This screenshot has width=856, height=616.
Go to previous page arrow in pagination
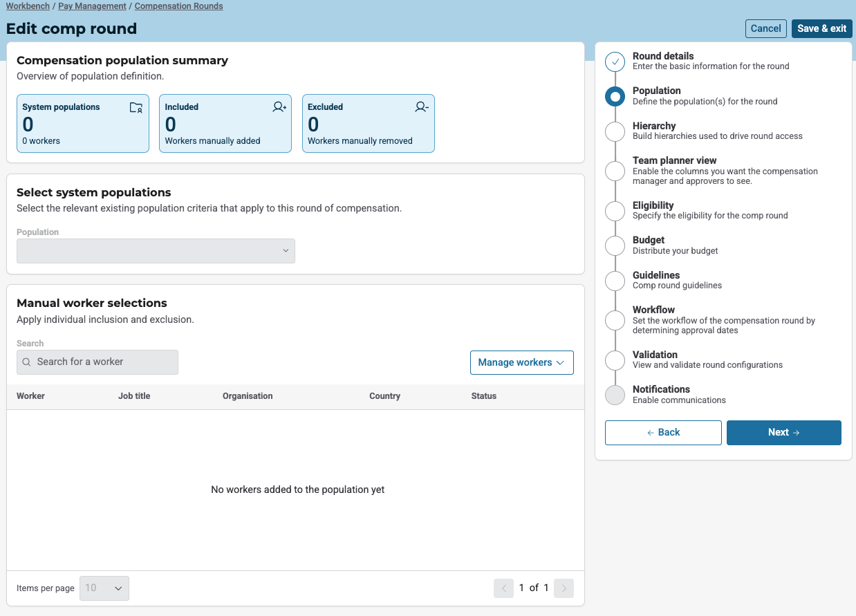[x=503, y=588]
